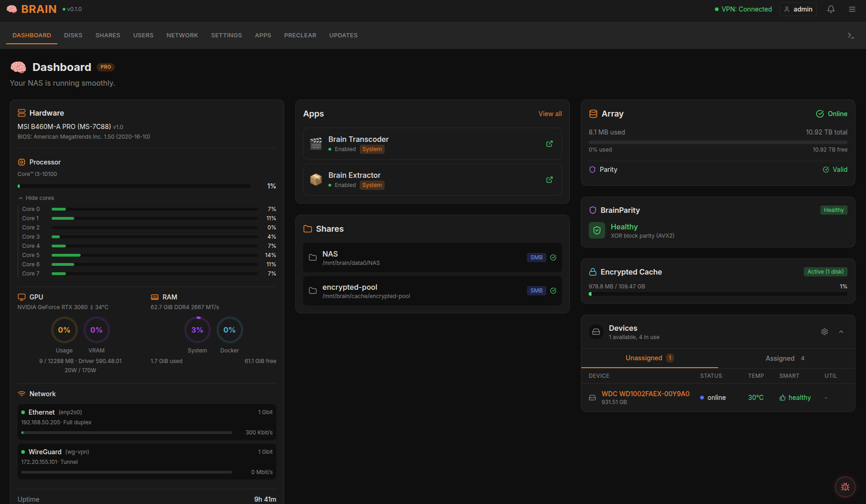Open the Assigned devices tab
This screenshot has width=866, height=504.
784,358
